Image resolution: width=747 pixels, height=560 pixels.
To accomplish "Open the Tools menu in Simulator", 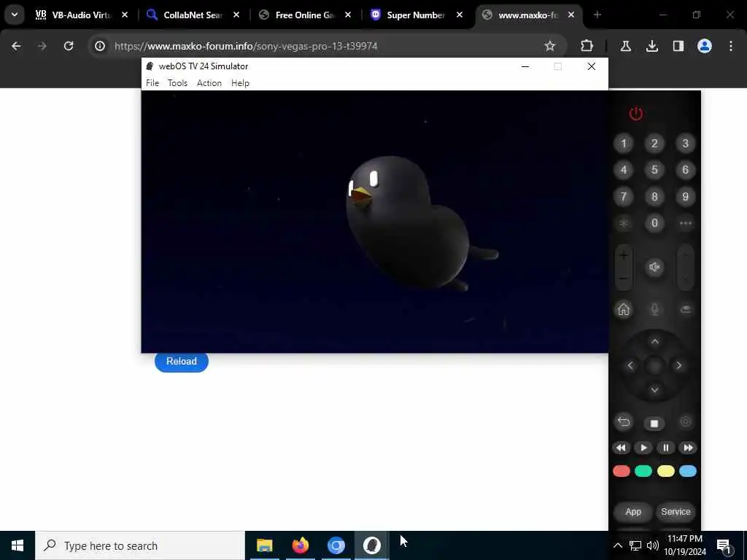I will click(x=177, y=83).
